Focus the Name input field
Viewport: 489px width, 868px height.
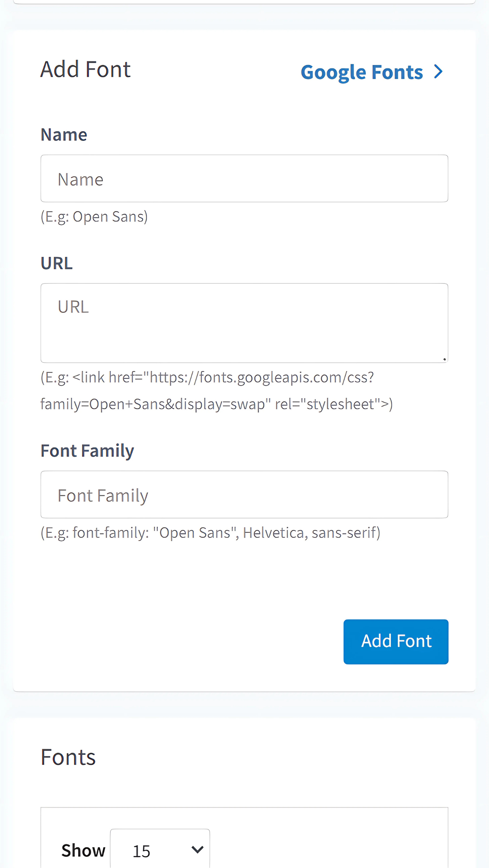(x=244, y=179)
